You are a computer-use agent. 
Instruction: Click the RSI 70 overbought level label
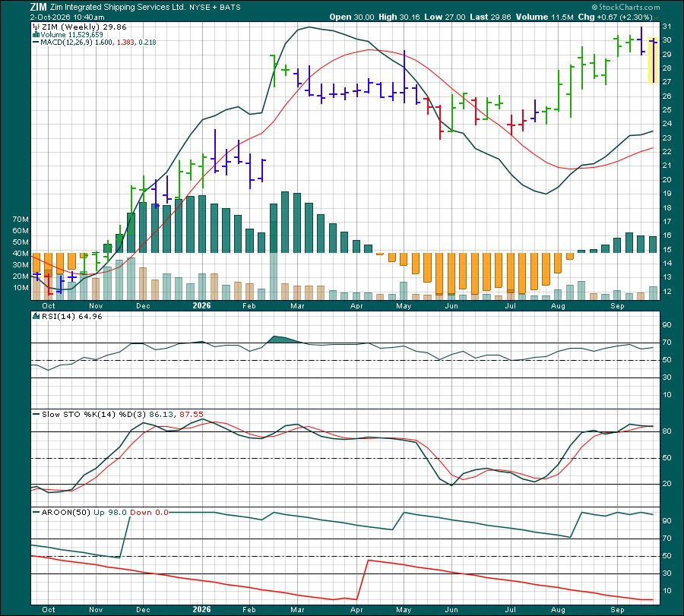tap(667, 343)
